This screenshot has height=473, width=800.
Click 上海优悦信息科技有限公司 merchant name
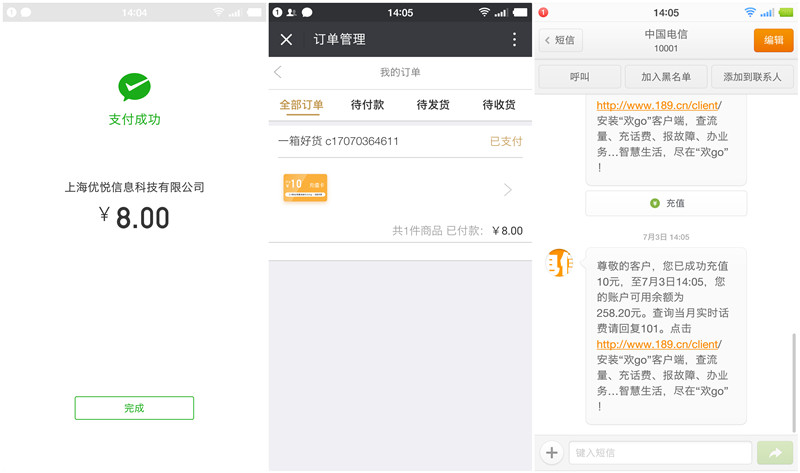coord(135,187)
